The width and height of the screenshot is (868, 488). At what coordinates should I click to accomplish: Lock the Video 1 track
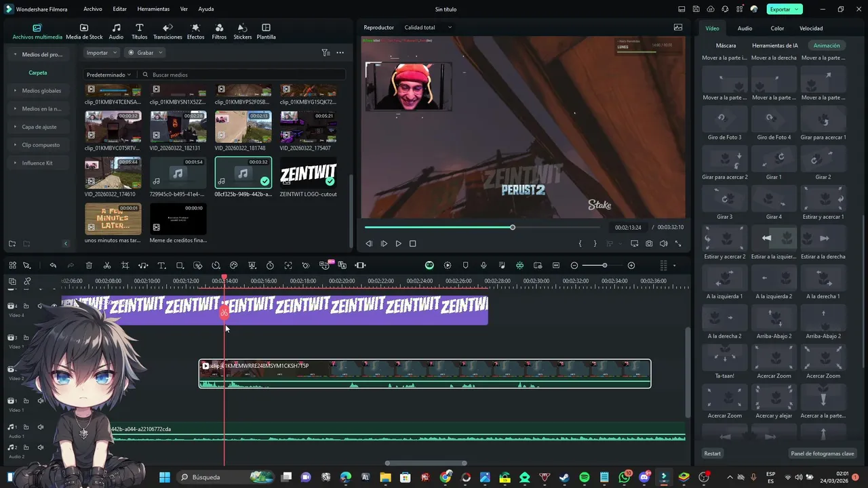[x=26, y=401]
